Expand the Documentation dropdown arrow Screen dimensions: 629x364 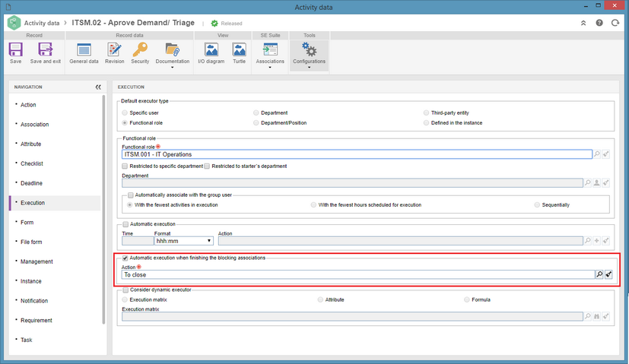[x=173, y=68]
